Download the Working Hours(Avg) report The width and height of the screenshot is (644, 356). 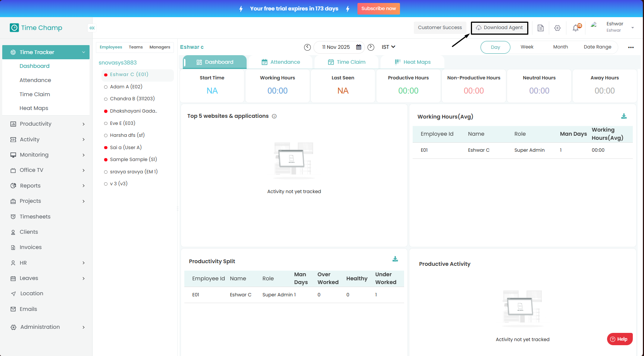(624, 116)
